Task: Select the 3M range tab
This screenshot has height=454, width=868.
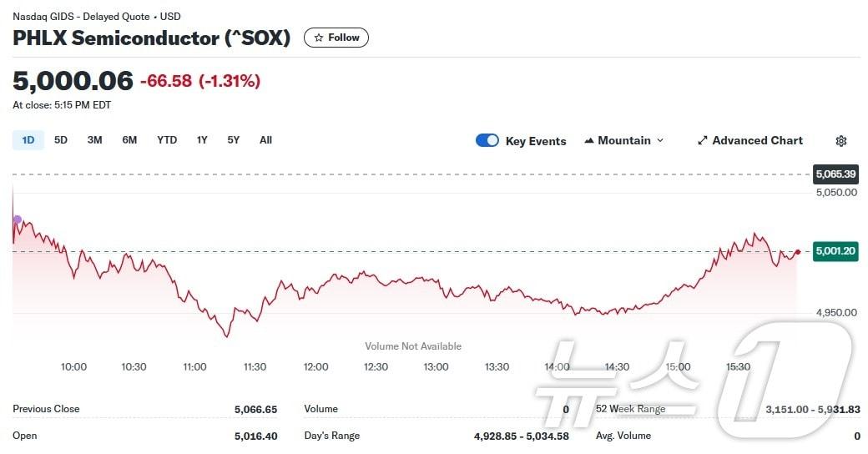Action: (95, 140)
